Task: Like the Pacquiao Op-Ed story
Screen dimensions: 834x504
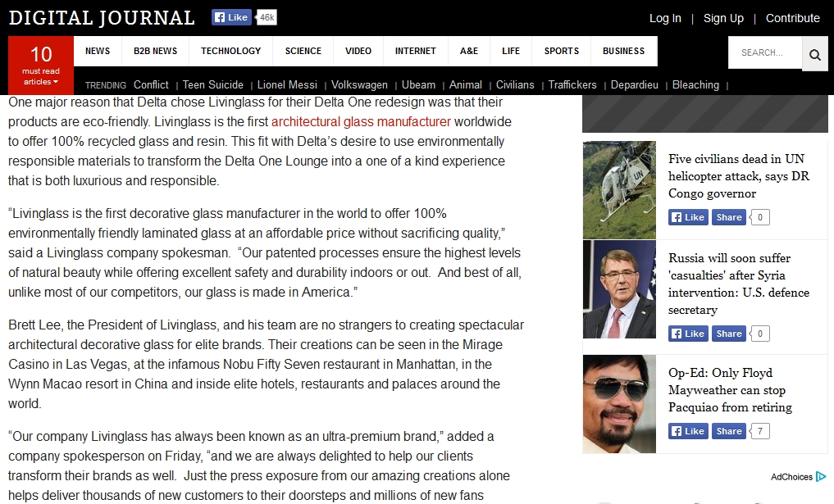Action: (x=688, y=430)
